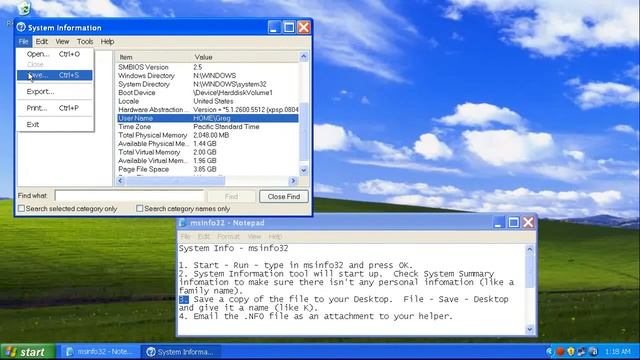Enable 'Search selected category only' checkbox
Screen dimensions: 640x360
pos(21,209)
